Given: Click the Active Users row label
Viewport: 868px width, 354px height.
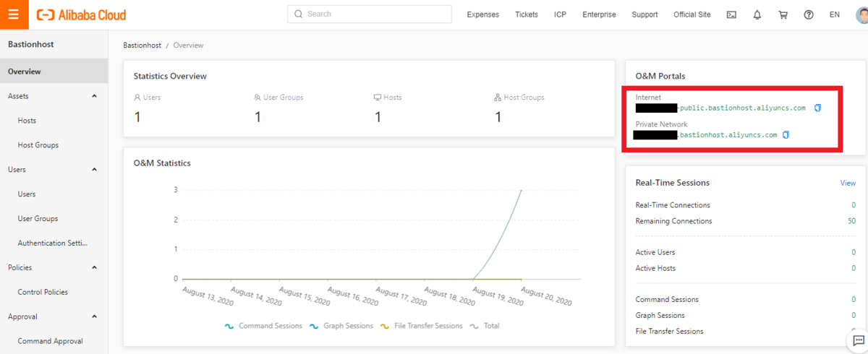Looking at the screenshot, I should tap(655, 253).
